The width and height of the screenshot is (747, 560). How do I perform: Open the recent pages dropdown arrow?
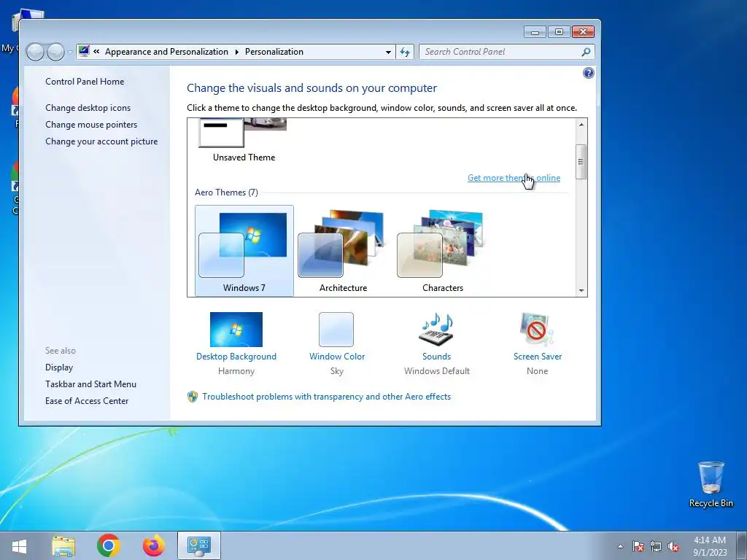[70, 52]
